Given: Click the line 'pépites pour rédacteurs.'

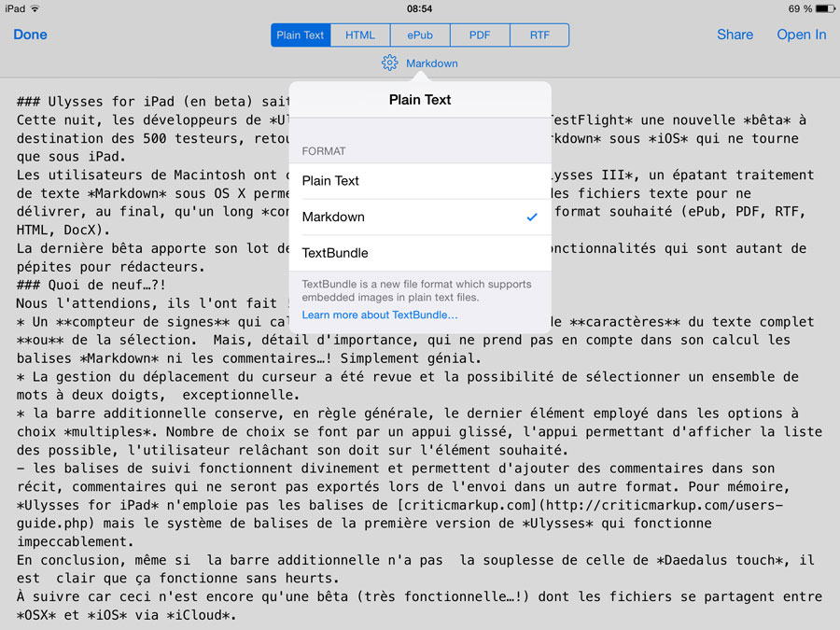Looking at the screenshot, I should click(x=110, y=267).
